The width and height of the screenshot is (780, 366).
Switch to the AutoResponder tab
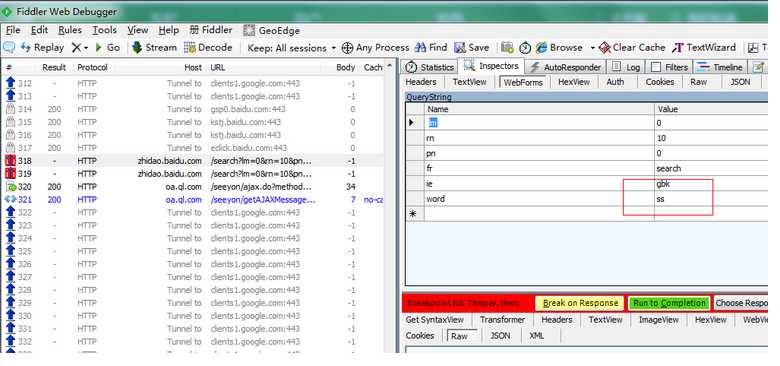566,67
